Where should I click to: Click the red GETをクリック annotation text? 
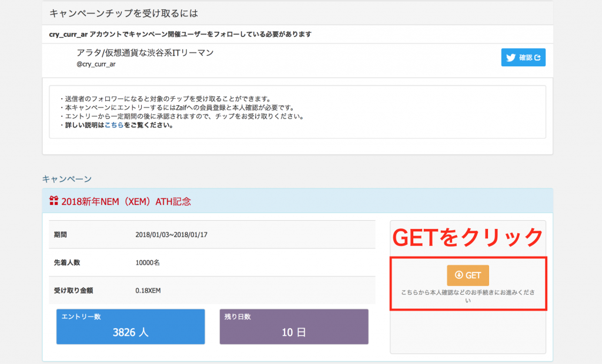pyautogui.click(x=467, y=238)
